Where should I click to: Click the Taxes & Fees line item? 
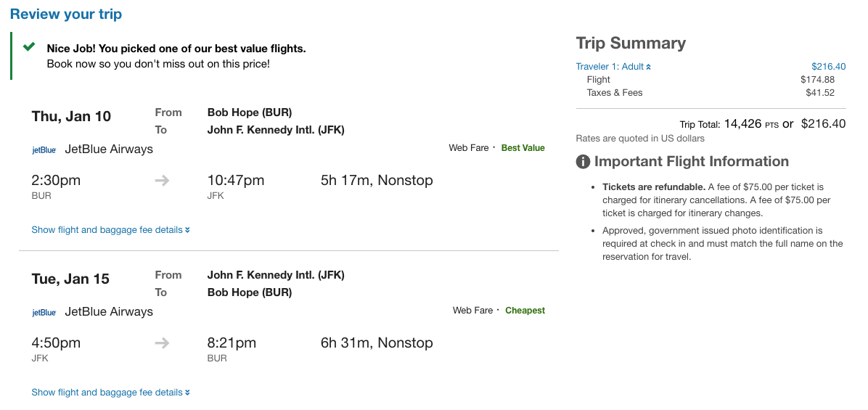[615, 93]
